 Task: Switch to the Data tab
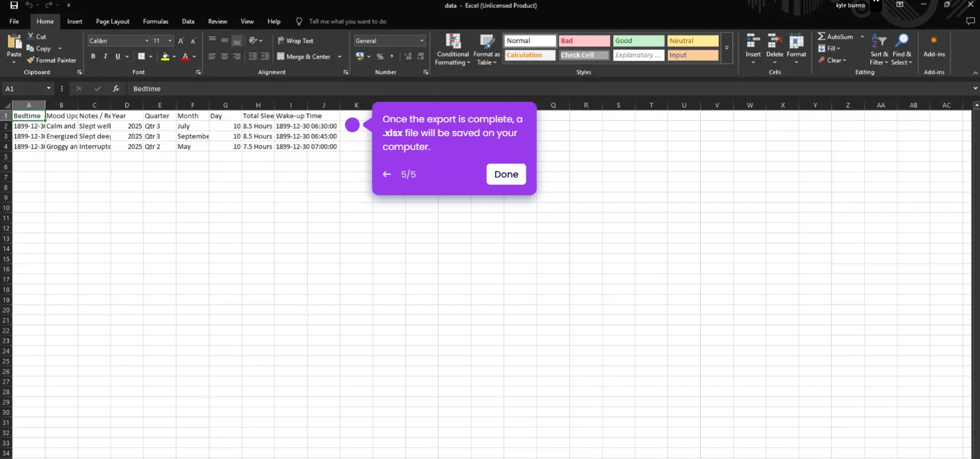pyautogui.click(x=188, y=21)
